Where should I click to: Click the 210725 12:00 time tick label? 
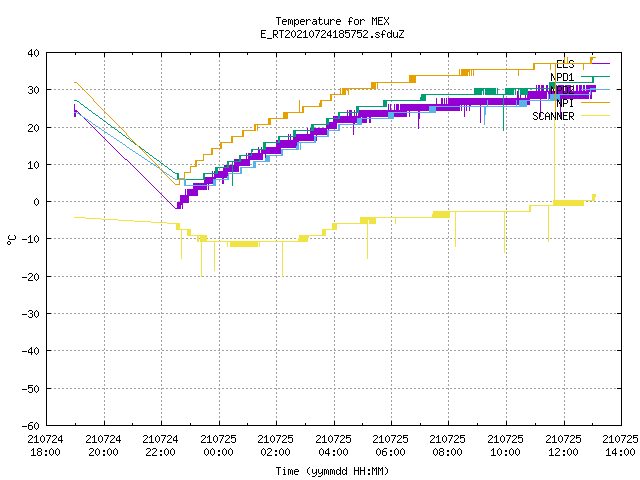tap(563, 446)
